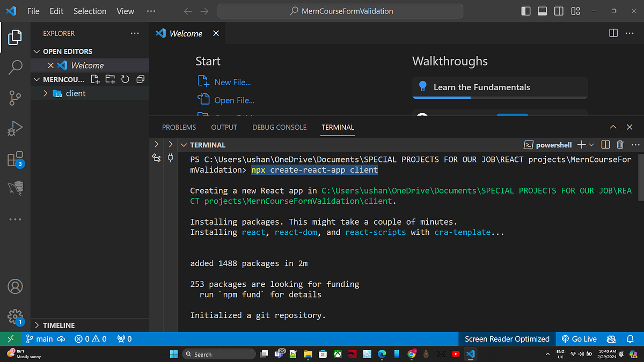The height and width of the screenshot is (362, 644).
Task: Go forward using the navigation arrow
Action: [x=204, y=11]
